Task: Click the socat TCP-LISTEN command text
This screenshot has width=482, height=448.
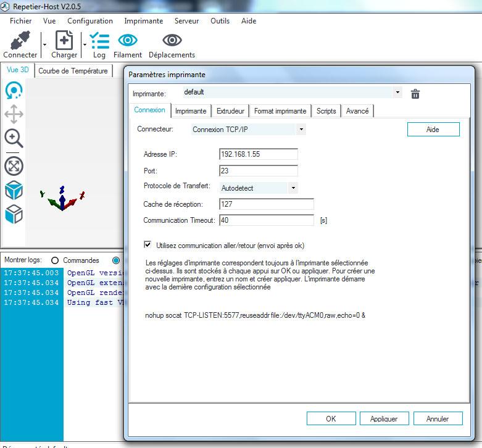Action: pos(255,315)
